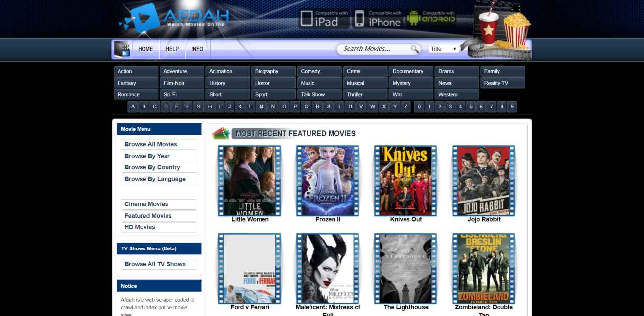Viewport: 644px width, 316px height.
Task: Click the Frozen II title text
Action: 328,220
